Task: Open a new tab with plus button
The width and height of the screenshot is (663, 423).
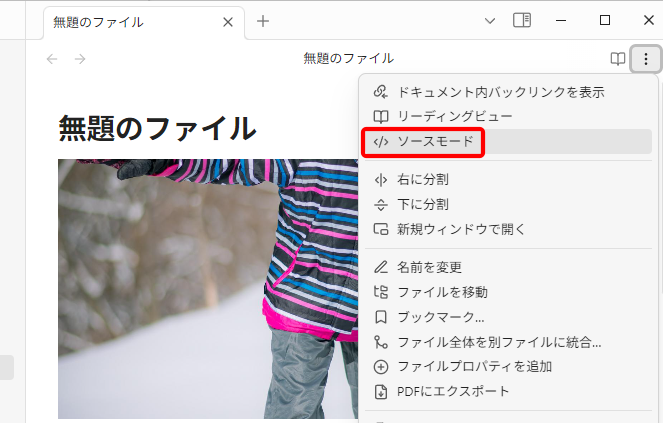Action: pos(263,21)
